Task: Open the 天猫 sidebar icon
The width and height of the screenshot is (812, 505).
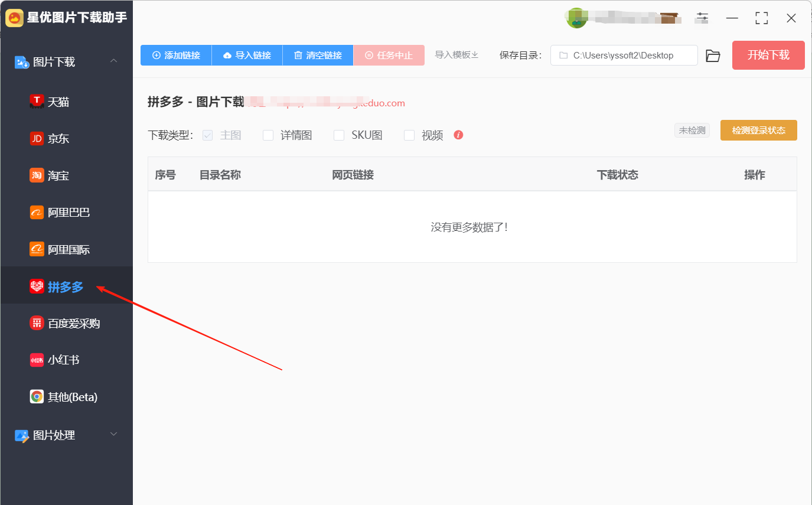Action: pos(37,102)
